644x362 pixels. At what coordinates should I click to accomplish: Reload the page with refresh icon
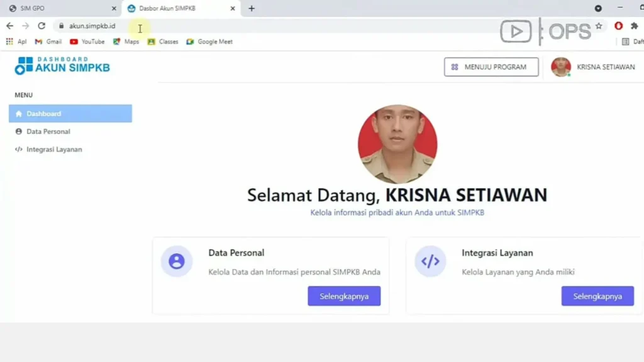(x=42, y=26)
